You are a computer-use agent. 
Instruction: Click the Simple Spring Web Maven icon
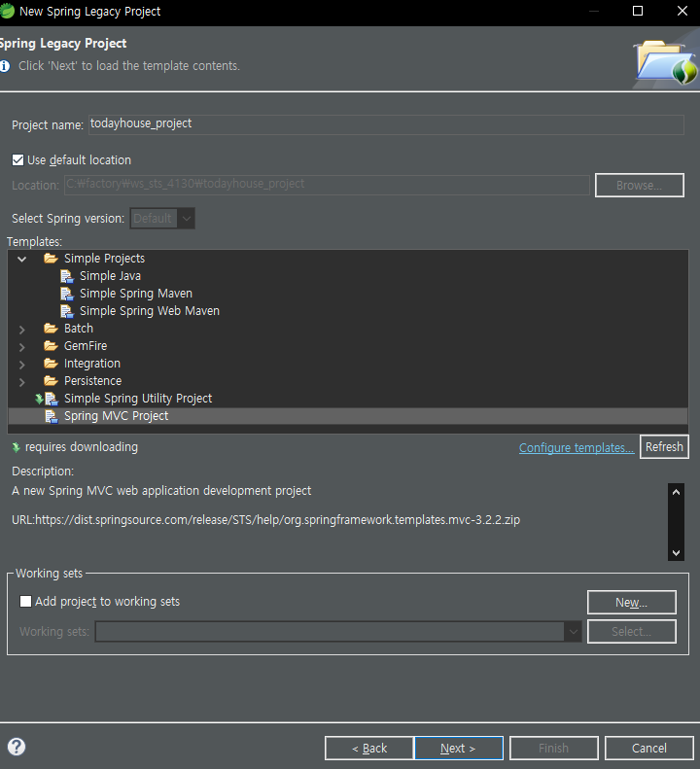point(67,311)
